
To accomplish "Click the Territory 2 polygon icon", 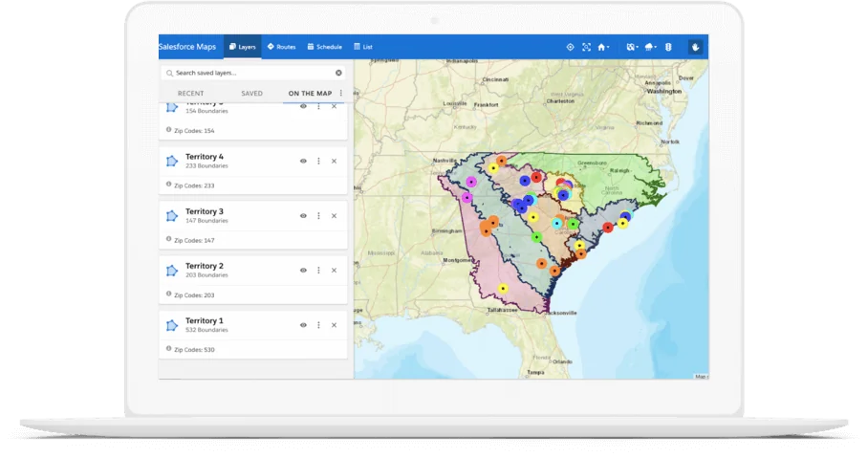I will coord(172,271).
